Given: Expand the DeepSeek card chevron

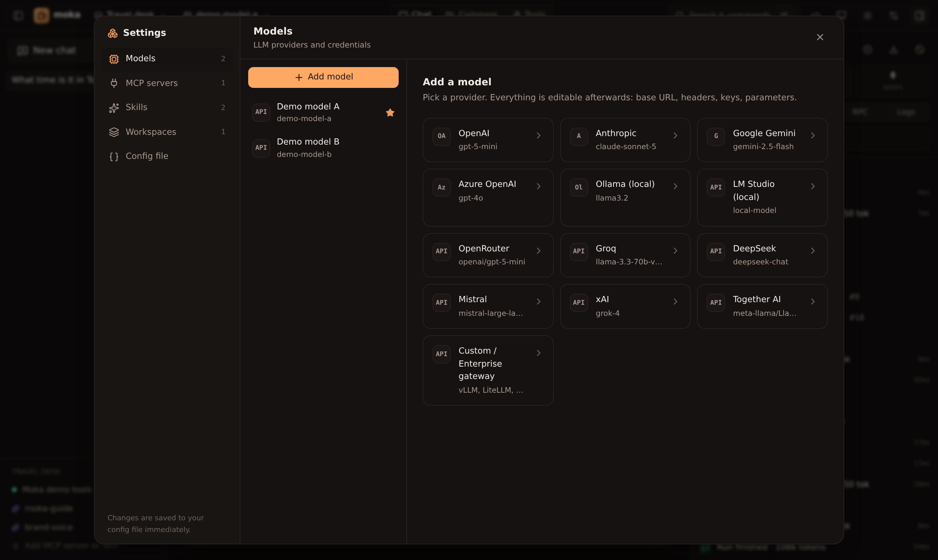Looking at the screenshot, I should pyautogui.click(x=813, y=251).
